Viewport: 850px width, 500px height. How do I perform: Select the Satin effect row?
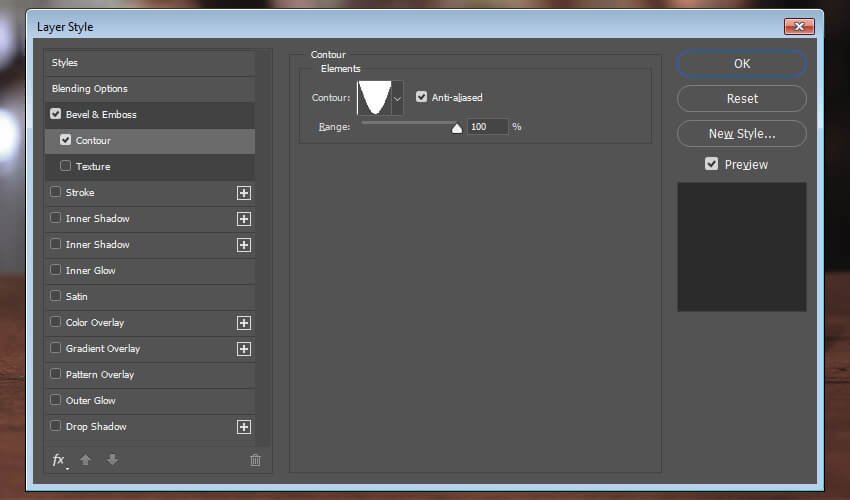click(x=150, y=297)
